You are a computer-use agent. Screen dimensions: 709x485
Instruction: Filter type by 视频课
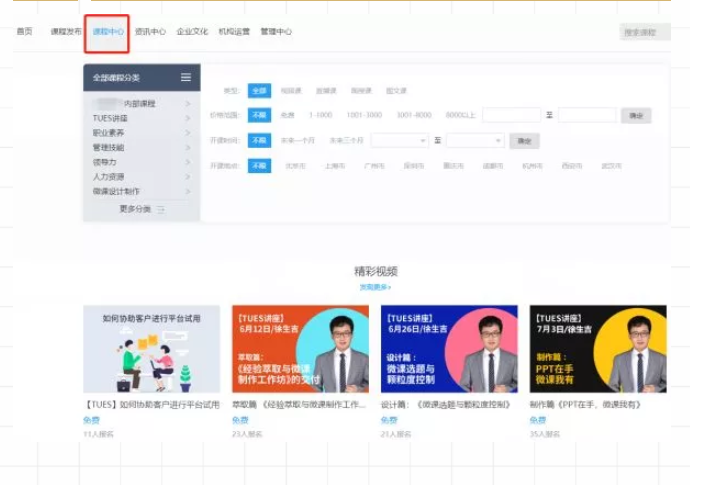coord(291,91)
